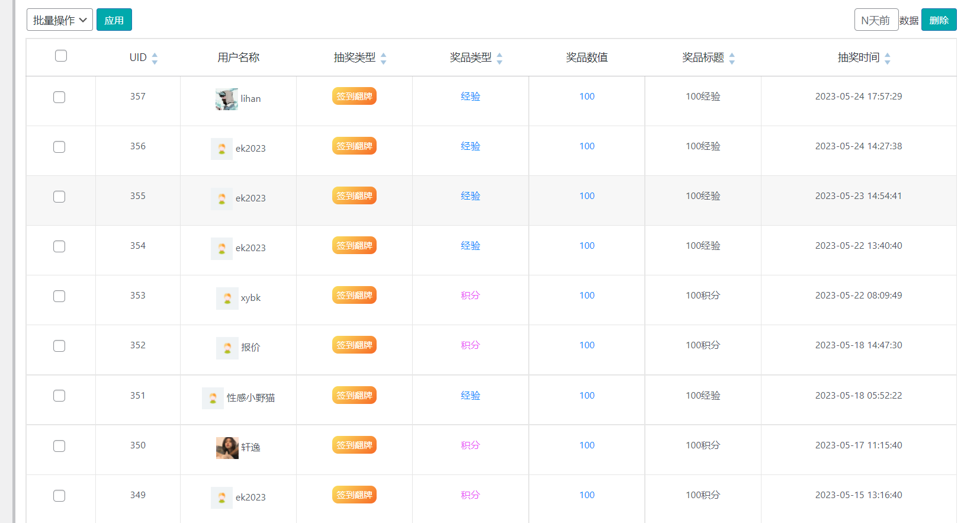Click 100积分 title in row 352
The height and width of the screenshot is (523, 980).
[x=703, y=345]
